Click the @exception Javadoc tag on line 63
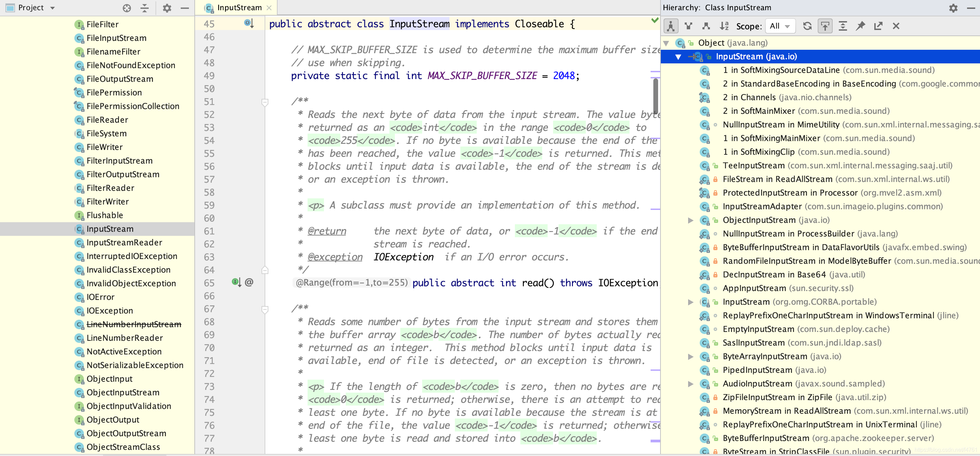 pyautogui.click(x=335, y=257)
